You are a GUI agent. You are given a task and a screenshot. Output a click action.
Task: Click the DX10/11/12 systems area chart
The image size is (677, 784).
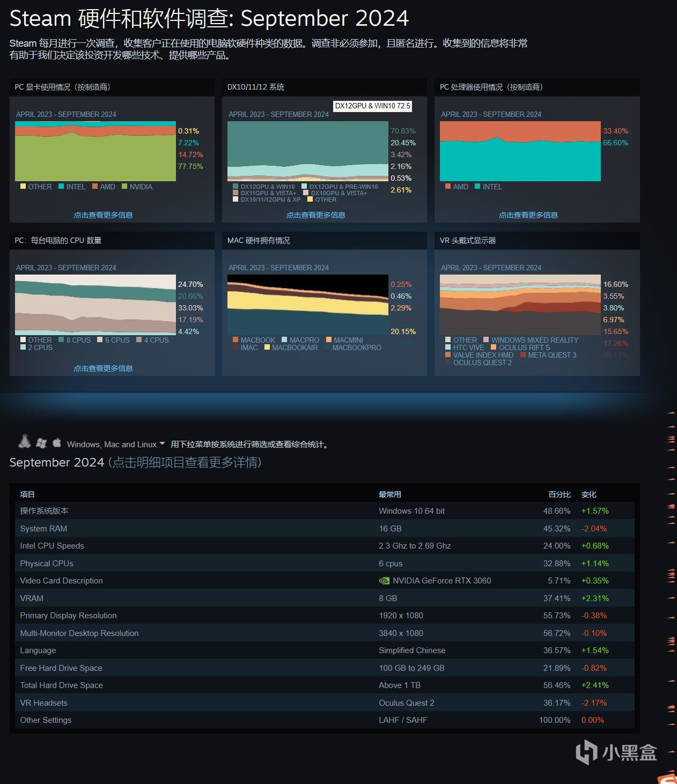click(308, 151)
